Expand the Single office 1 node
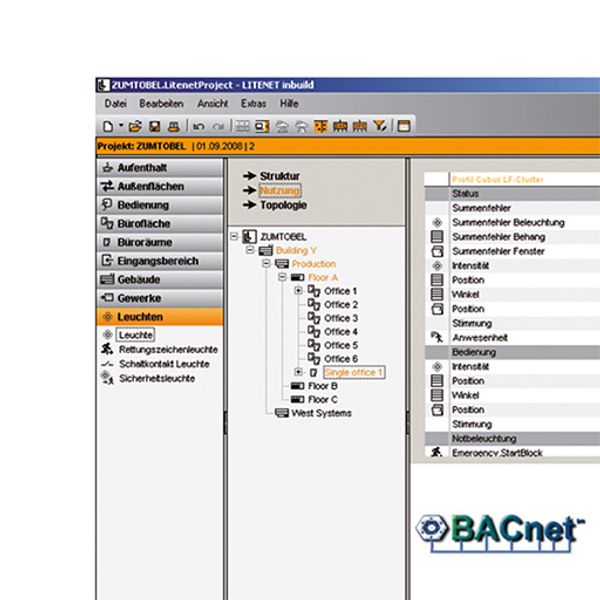Viewport: 600px width, 600px height. [298, 372]
